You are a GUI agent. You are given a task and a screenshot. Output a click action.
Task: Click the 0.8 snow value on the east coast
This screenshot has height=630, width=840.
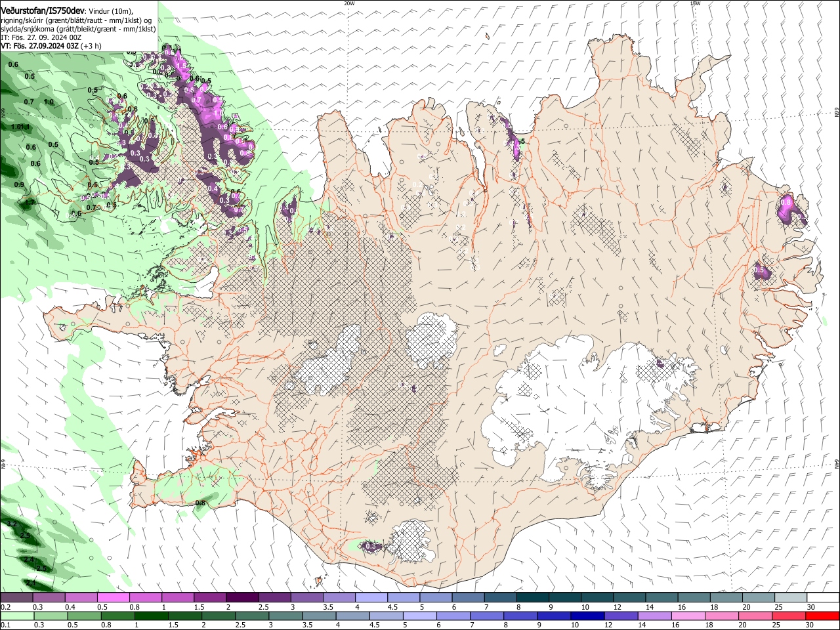[x=786, y=203]
